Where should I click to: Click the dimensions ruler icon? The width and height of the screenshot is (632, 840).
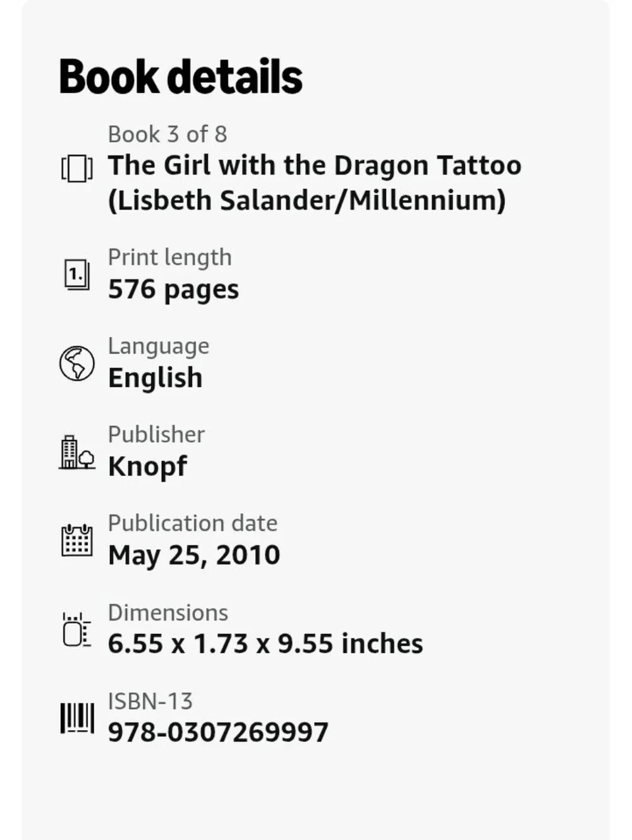(77, 630)
